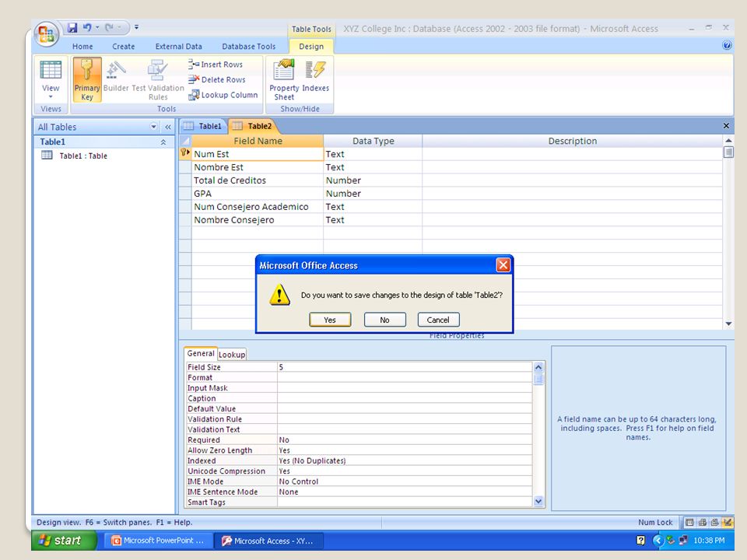Run Test Validation Rules
This screenshot has width=747, height=560.
click(x=158, y=79)
